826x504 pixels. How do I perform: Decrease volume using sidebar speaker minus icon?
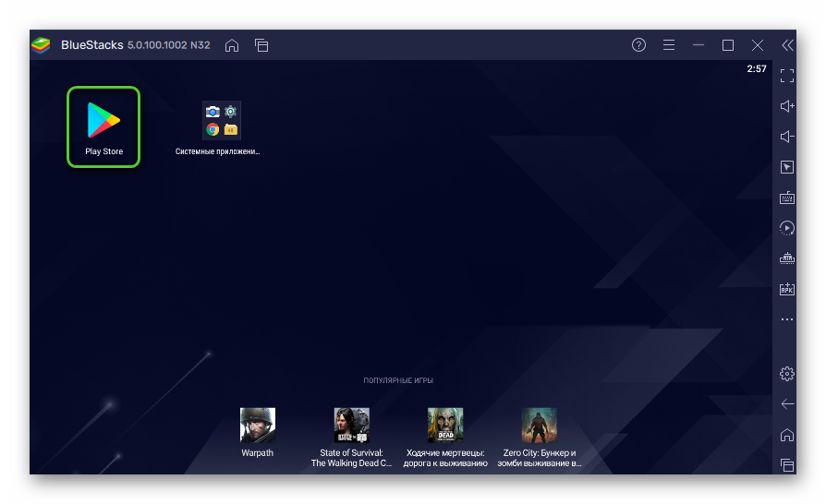[x=787, y=137]
